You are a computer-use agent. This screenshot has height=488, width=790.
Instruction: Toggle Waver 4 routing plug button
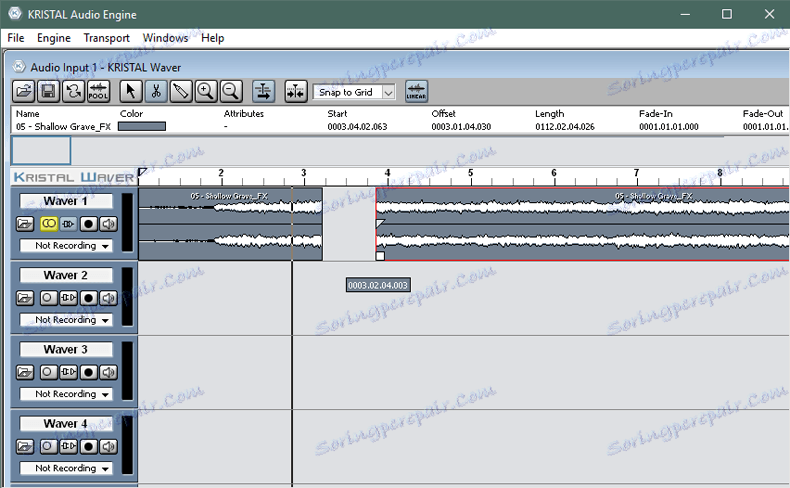(x=69, y=446)
